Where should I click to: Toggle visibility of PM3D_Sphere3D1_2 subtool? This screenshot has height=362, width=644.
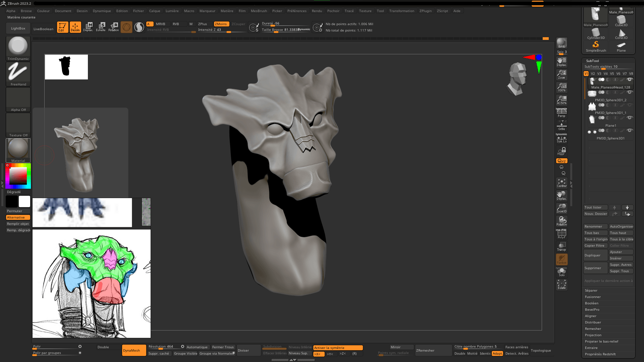click(x=630, y=92)
